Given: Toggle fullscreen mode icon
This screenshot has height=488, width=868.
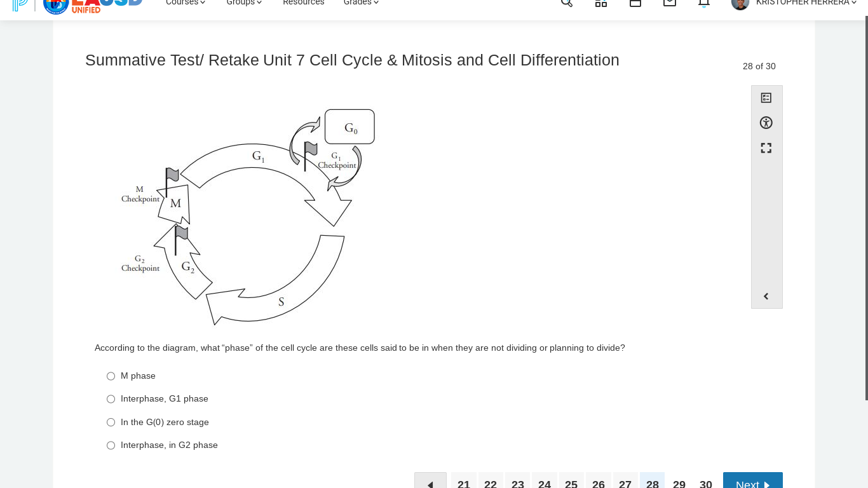Looking at the screenshot, I should click(x=766, y=148).
